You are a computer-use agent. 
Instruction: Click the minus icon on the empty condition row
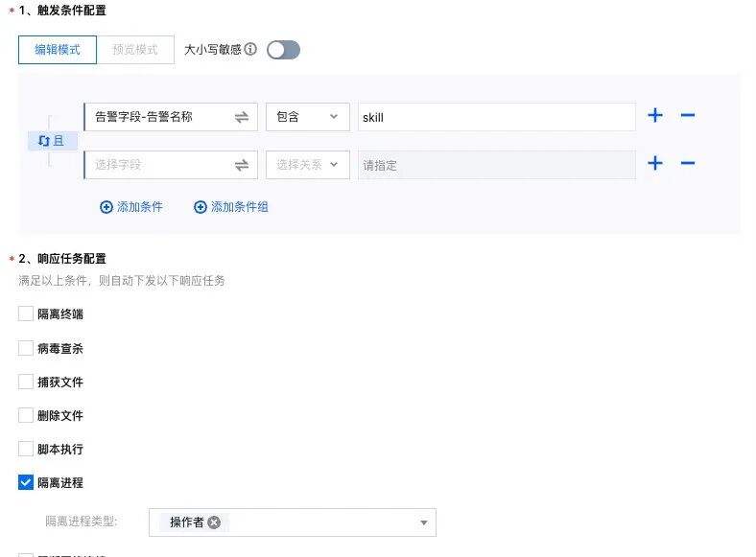(688, 163)
